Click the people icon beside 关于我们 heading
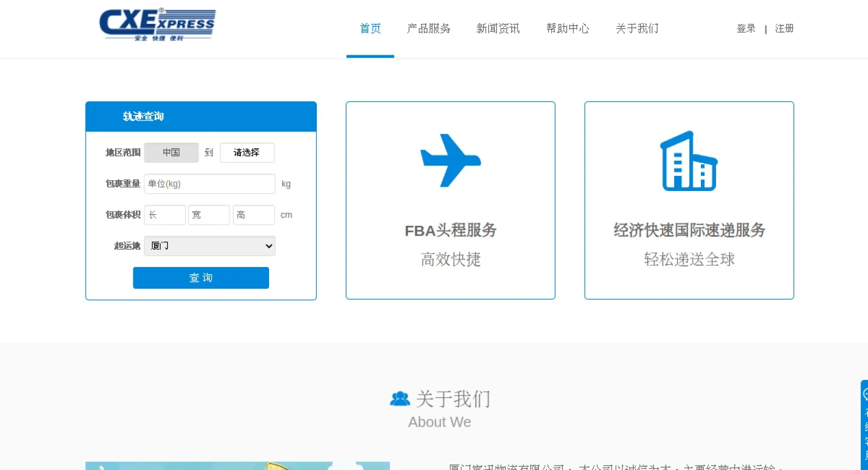The width and height of the screenshot is (868, 470). (x=400, y=399)
